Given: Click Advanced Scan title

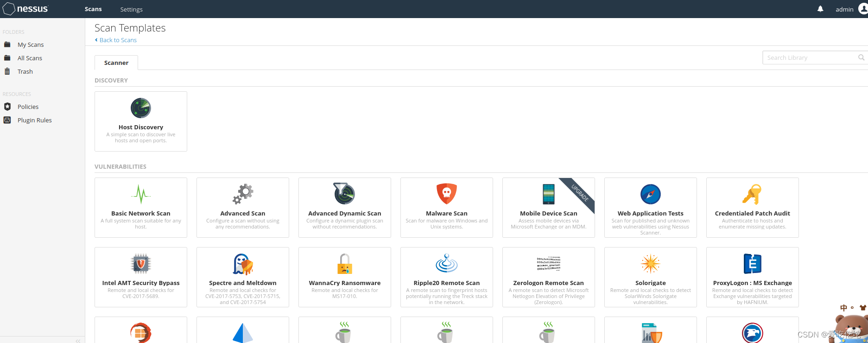Looking at the screenshot, I should pyautogui.click(x=243, y=213).
